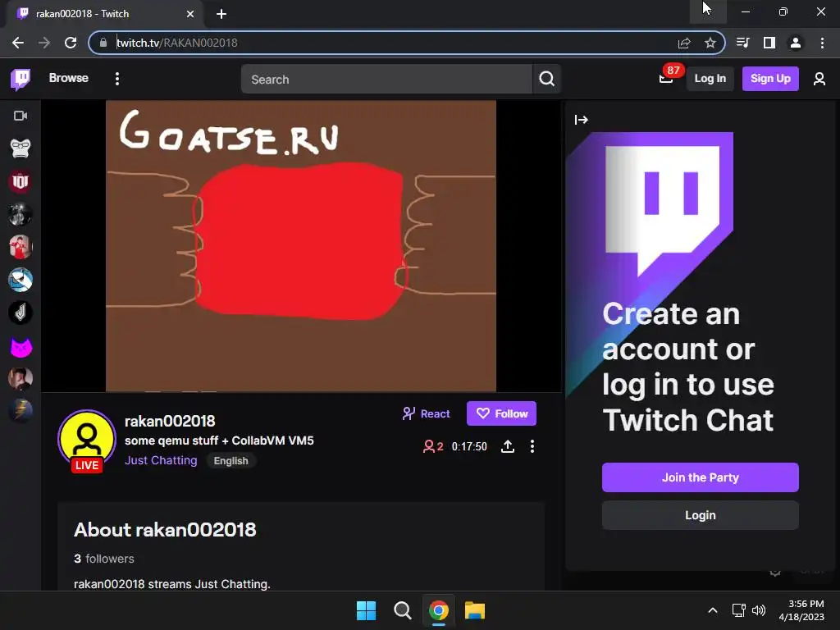Reload the Twitch page
Screen dimensions: 840x630
click(x=71, y=43)
